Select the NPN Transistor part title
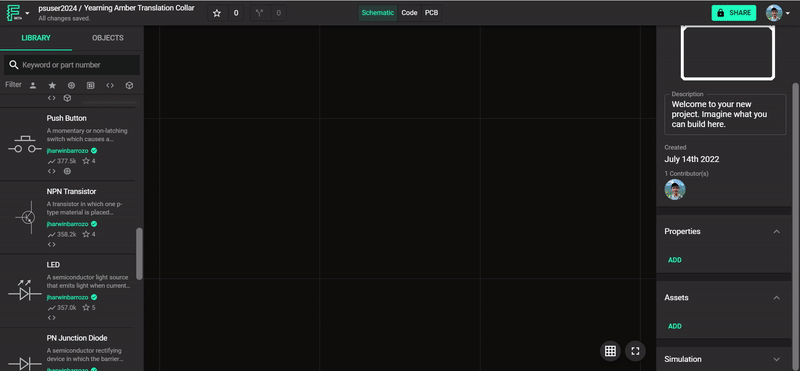 [71, 191]
